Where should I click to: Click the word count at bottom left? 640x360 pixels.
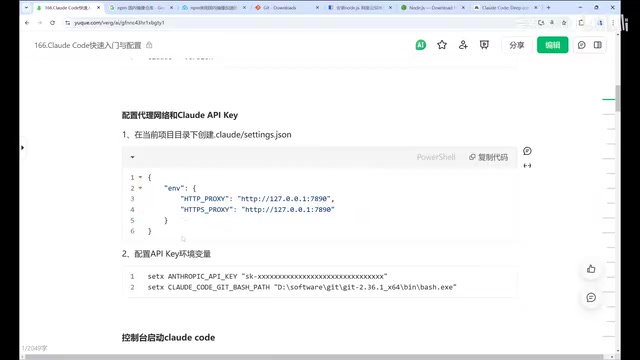[34, 348]
